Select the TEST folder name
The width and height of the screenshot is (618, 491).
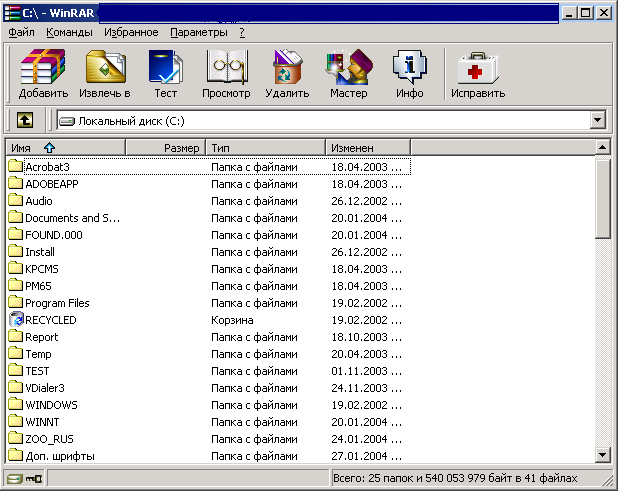[x=37, y=371]
